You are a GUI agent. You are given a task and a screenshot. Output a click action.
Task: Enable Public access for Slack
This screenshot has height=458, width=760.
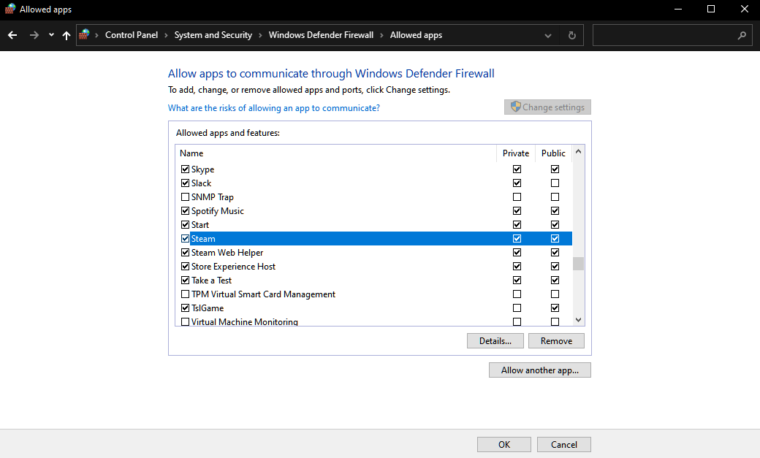click(x=555, y=183)
